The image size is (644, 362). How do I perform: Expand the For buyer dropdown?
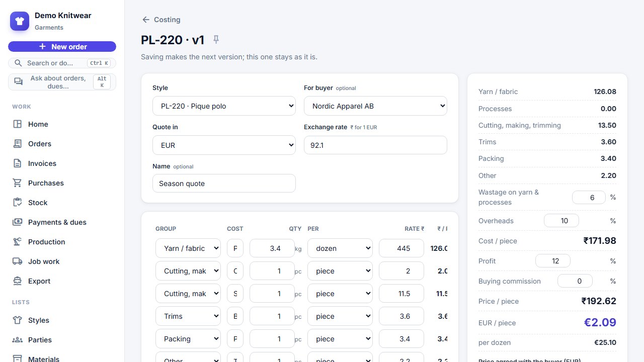click(x=375, y=106)
